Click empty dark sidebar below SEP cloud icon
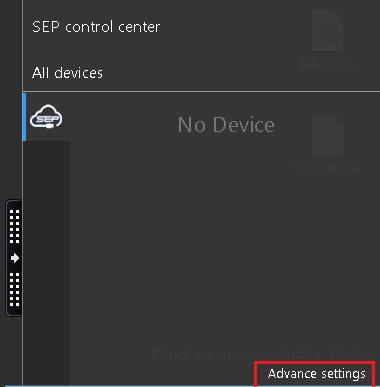This screenshot has height=387, width=380. (x=47, y=263)
